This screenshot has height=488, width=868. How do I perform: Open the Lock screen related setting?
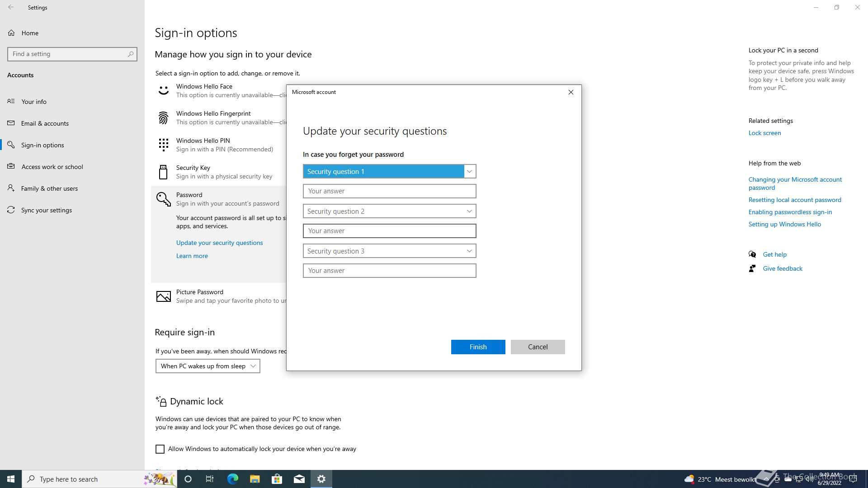click(x=764, y=133)
